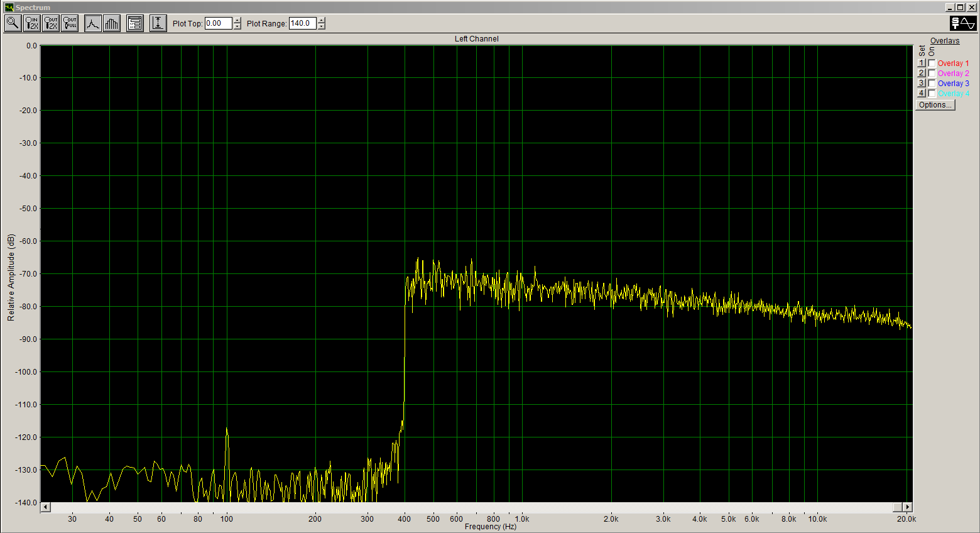Set overlay 1 with button 1
This screenshot has height=533, width=980.
pos(922,63)
